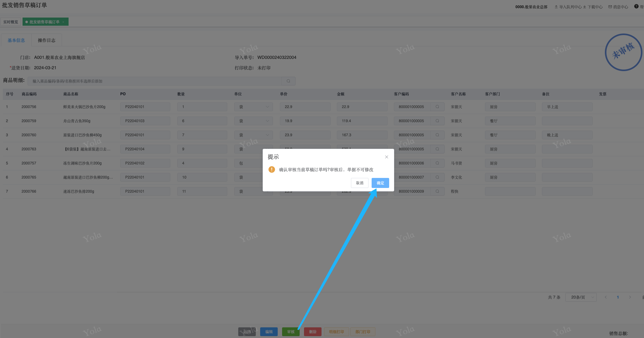Open customer lookup for row 7 (2000766)
This screenshot has width=644, height=338.
tap(437, 191)
